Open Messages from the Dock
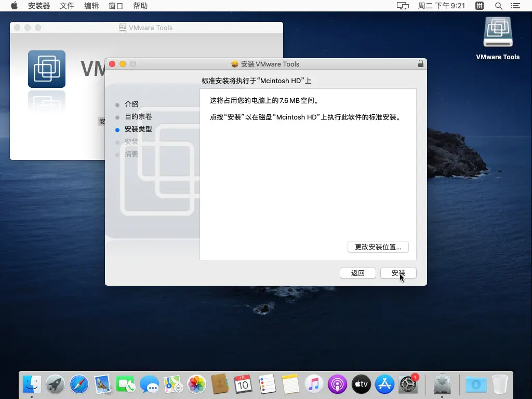Screen dimensions: 532x399 tap(149, 384)
